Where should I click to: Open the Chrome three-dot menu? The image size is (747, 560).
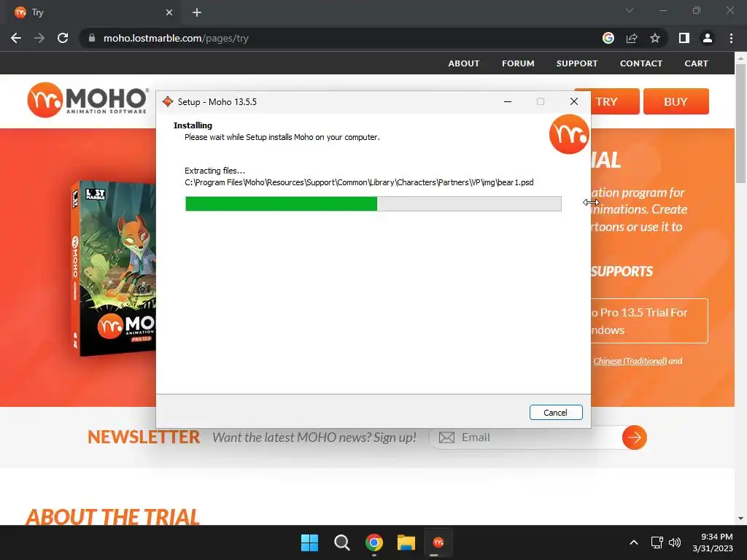[x=731, y=38]
